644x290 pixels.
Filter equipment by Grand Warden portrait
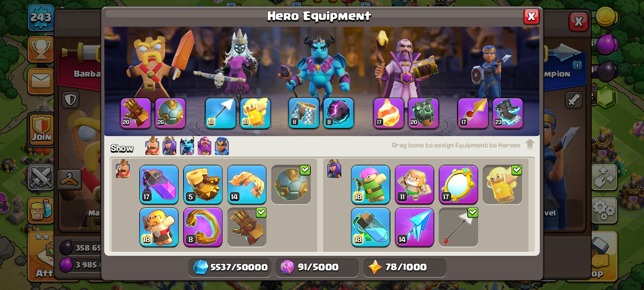tap(204, 146)
